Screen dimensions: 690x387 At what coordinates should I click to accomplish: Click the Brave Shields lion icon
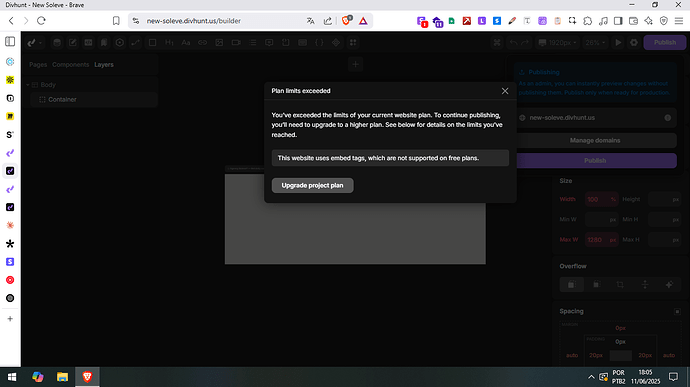[347, 21]
